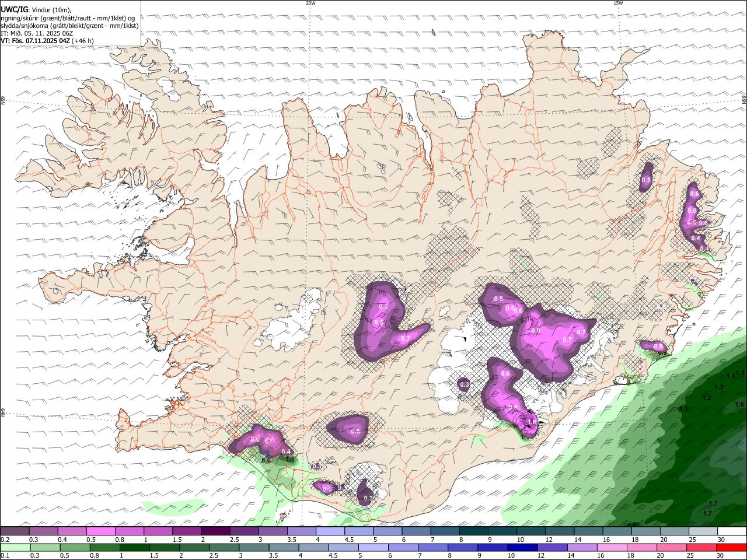The width and height of the screenshot is (747, 560).
Task: Click the upper legend swatch between 1 and 1.5
Action: (x=158, y=531)
